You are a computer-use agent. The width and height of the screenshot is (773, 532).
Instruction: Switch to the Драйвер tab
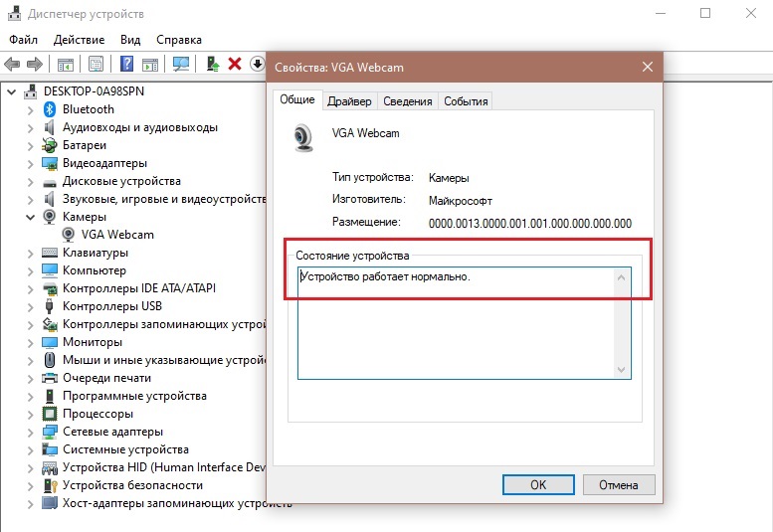[349, 101]
